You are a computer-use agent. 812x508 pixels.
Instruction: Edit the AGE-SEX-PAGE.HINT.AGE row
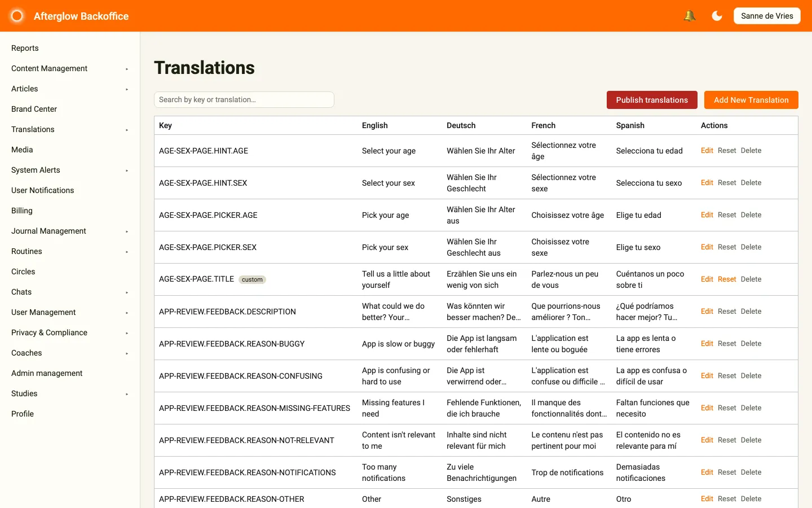pos(707,151)
